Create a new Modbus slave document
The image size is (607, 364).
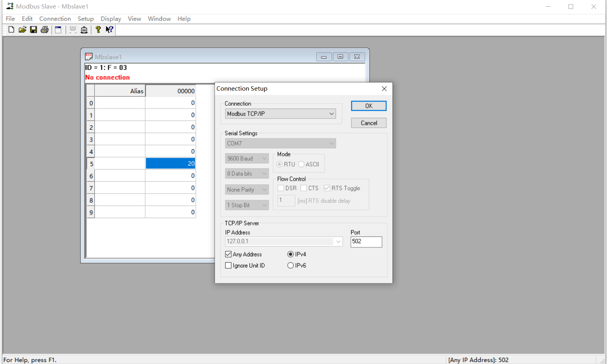click(11, 30)
